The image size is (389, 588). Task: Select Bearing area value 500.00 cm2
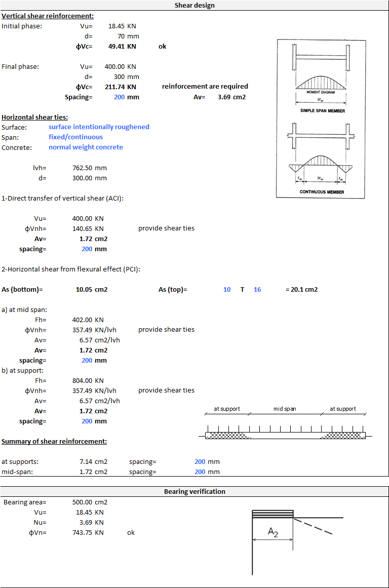click(90, 502)
